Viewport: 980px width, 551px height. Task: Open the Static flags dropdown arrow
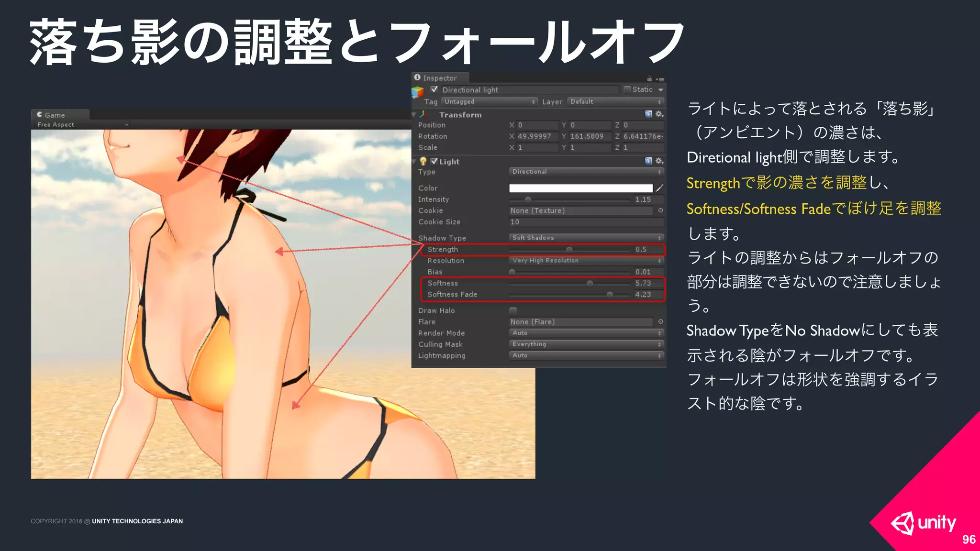661,90
